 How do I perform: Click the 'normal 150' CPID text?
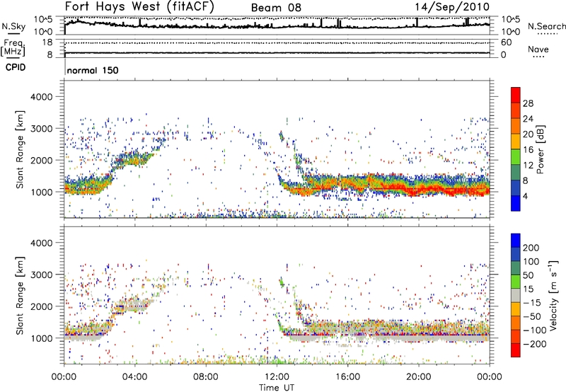(x=93, y=70)
